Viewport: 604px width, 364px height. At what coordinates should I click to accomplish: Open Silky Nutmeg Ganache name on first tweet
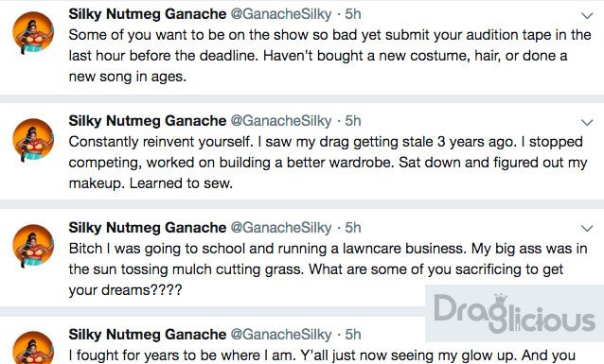click(x=147, y=14)
